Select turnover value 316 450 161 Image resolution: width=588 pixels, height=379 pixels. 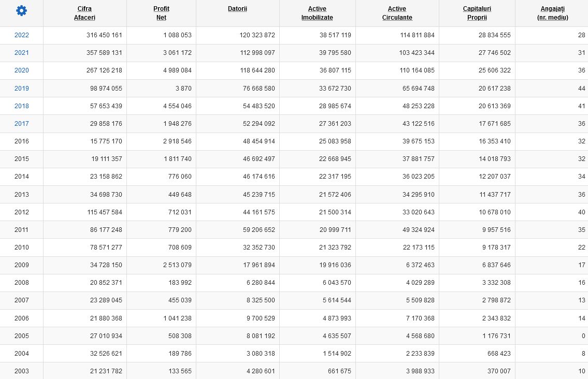104,35
